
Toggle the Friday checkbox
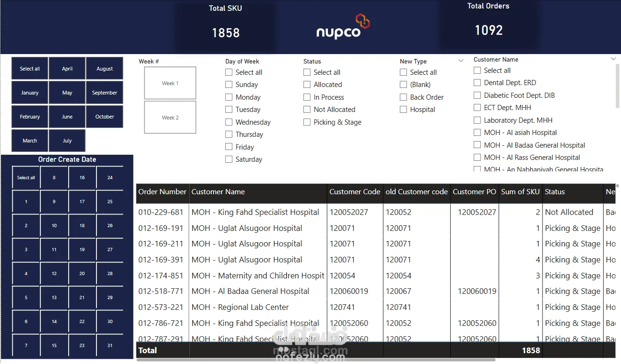[229, 147]
